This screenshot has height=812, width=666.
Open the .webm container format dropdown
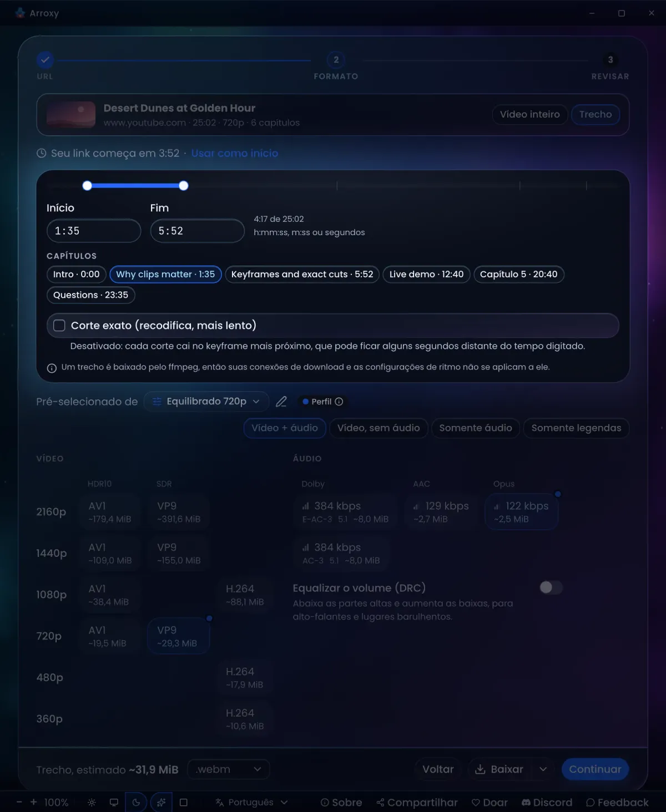pyautogui.click(x=229, y=769)
